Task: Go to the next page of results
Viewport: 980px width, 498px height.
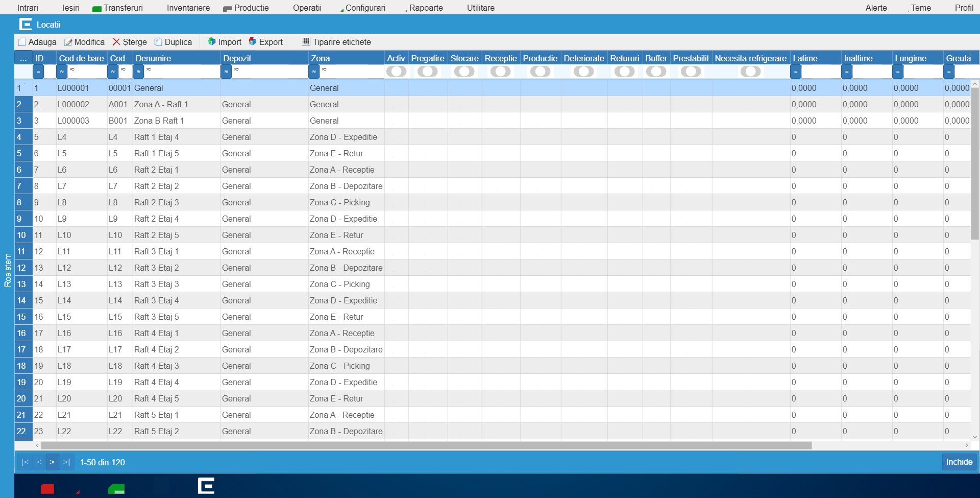Action: tap(52, 462)
